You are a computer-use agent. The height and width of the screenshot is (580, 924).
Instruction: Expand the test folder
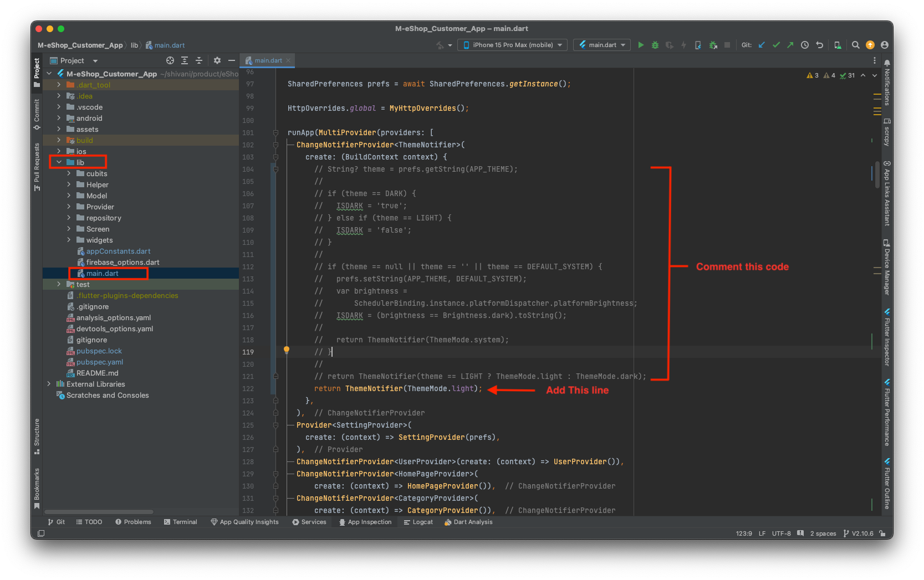[59, 284]
